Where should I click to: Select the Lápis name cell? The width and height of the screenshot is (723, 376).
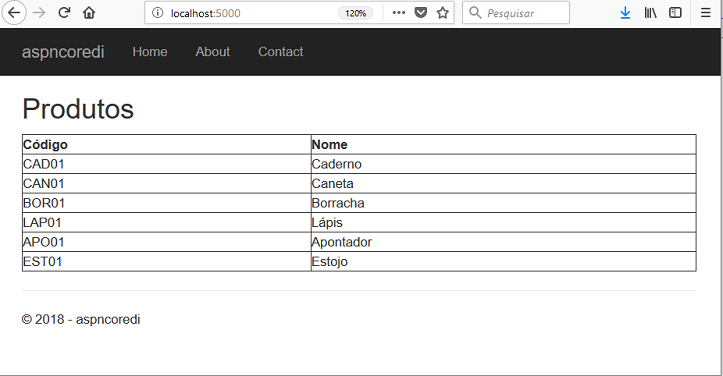504,222
